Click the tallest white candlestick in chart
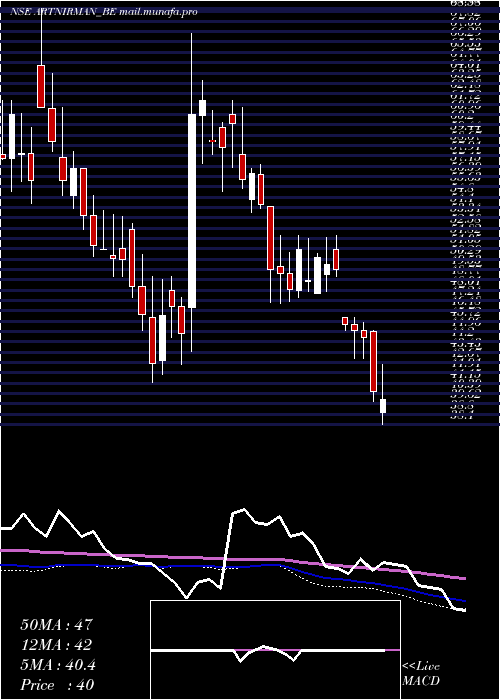The width and height of the screenshot is (500, 700). (192, 211)
